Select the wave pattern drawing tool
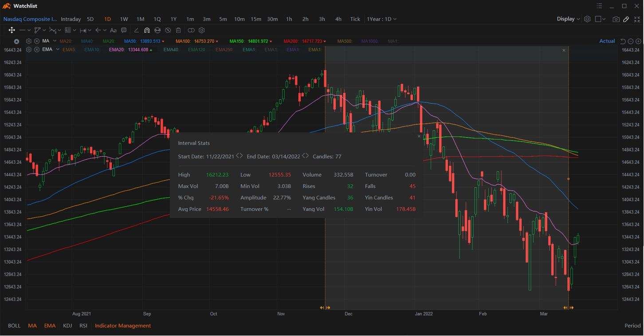Screen dimensions: 644x336 tap(52, 30)
